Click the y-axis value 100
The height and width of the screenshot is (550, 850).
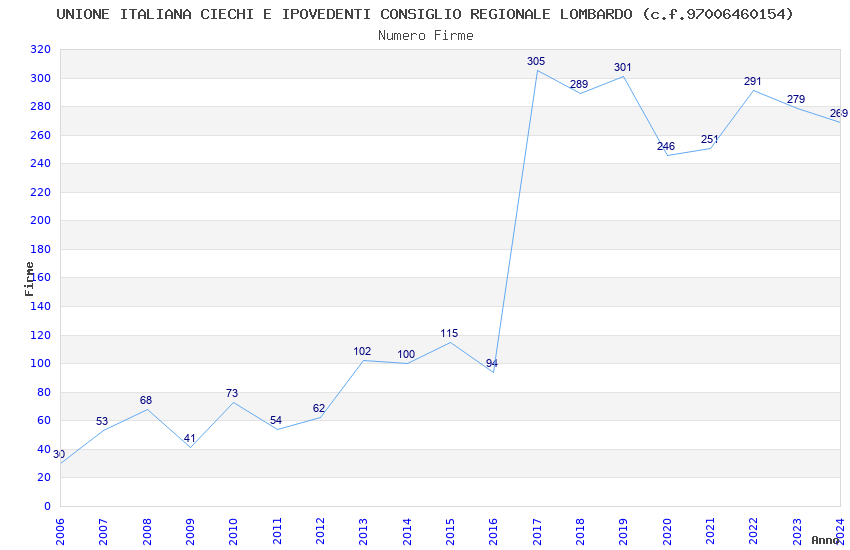40,363
